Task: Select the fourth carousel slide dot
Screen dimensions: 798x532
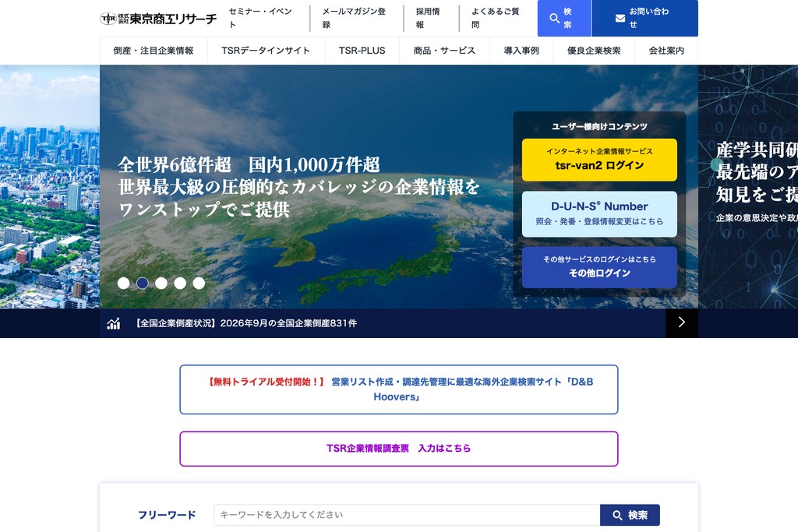Action: [x=180, y=284]
